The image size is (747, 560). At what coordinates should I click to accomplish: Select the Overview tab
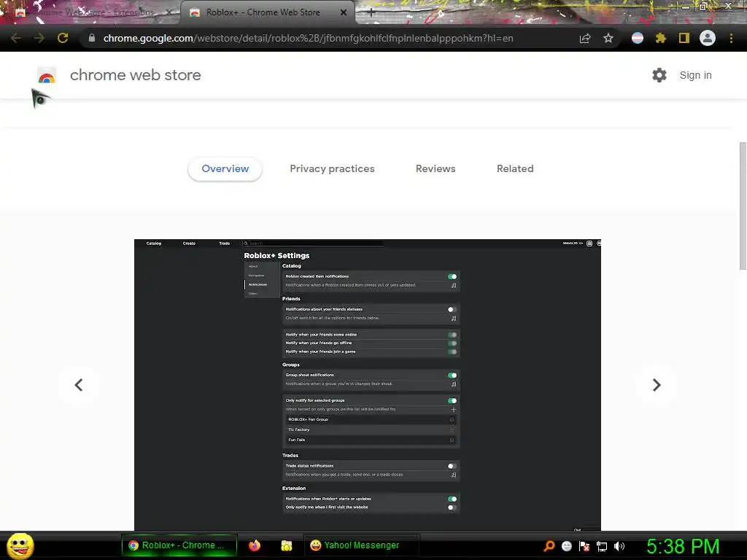pyautogui.click(x=225, y=168)
